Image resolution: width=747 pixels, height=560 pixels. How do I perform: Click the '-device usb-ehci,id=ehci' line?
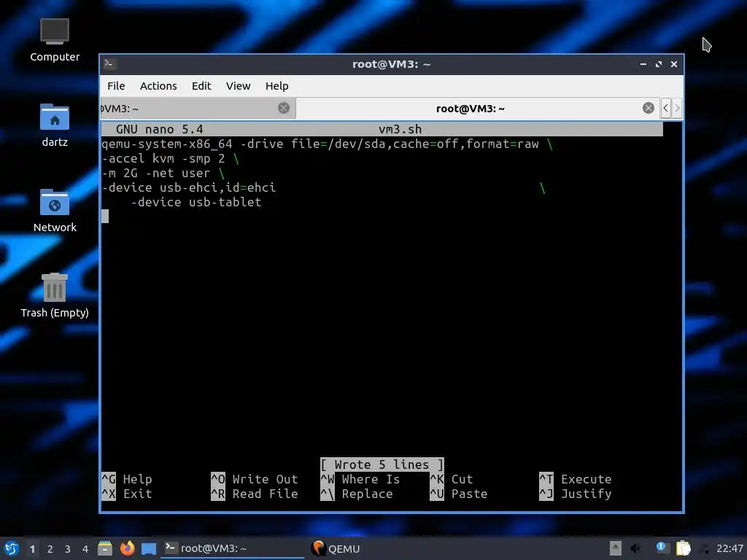click(x=189, y=187)
